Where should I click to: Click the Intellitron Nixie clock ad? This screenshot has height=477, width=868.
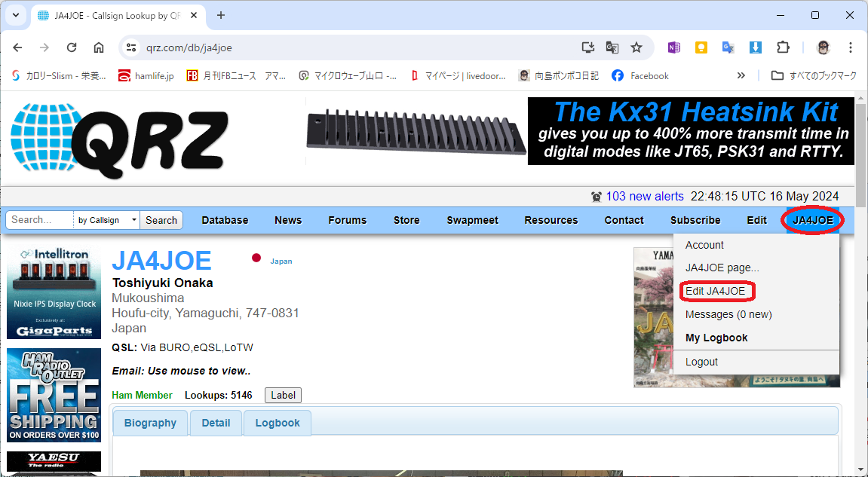pyautogui.click(x=54, y=292)
